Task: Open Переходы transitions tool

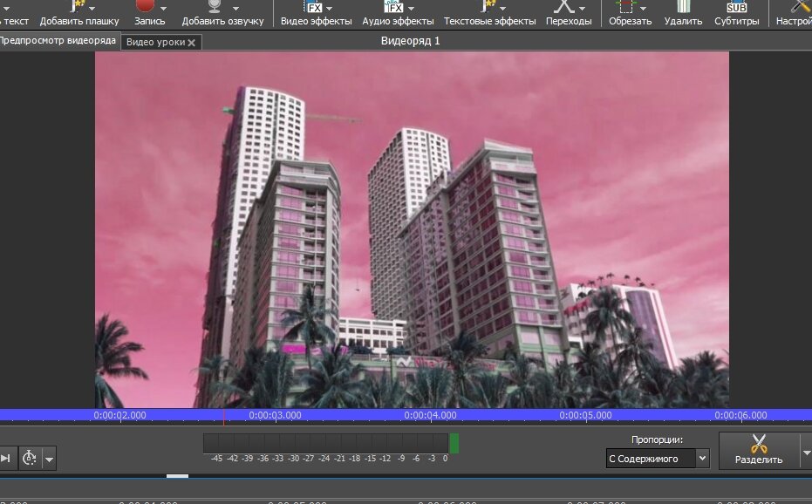Action: click(568, 15)
